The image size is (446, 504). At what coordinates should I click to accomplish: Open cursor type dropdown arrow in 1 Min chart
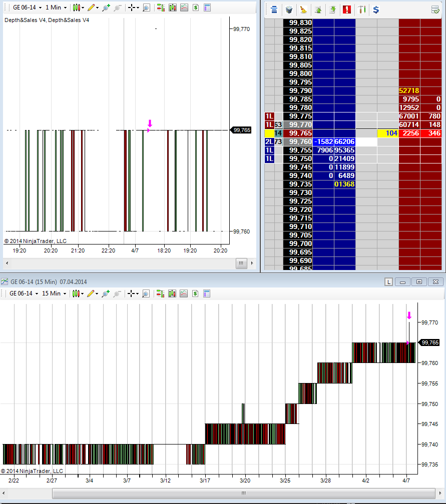[x=138, y=7]
